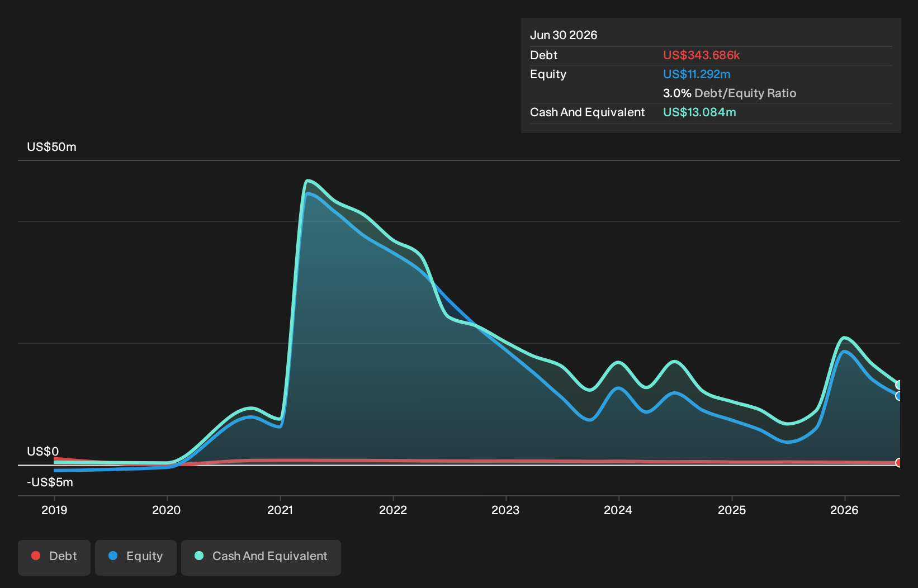Click the -US$5m y-axis label

point(50,482)
